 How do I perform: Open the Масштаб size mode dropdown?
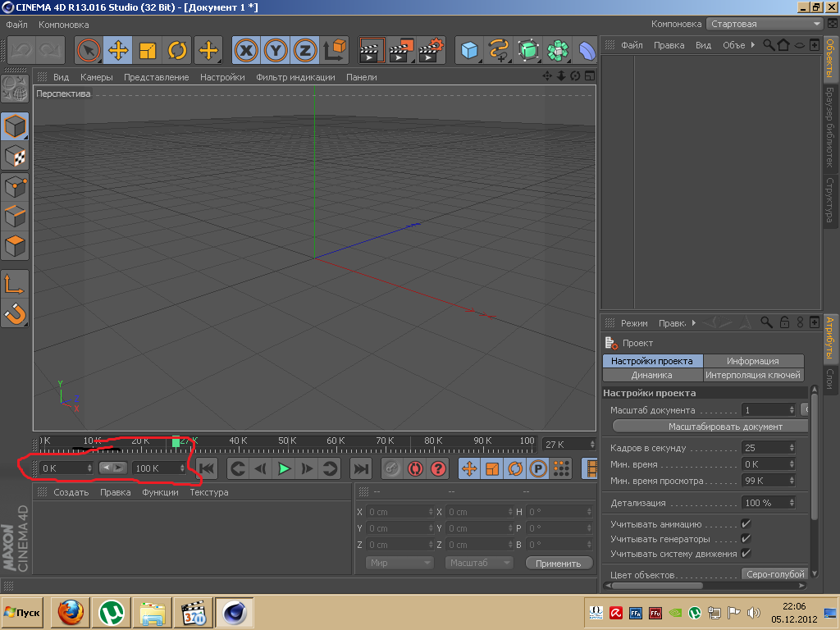pyautogui.click(x=479, y=563)
